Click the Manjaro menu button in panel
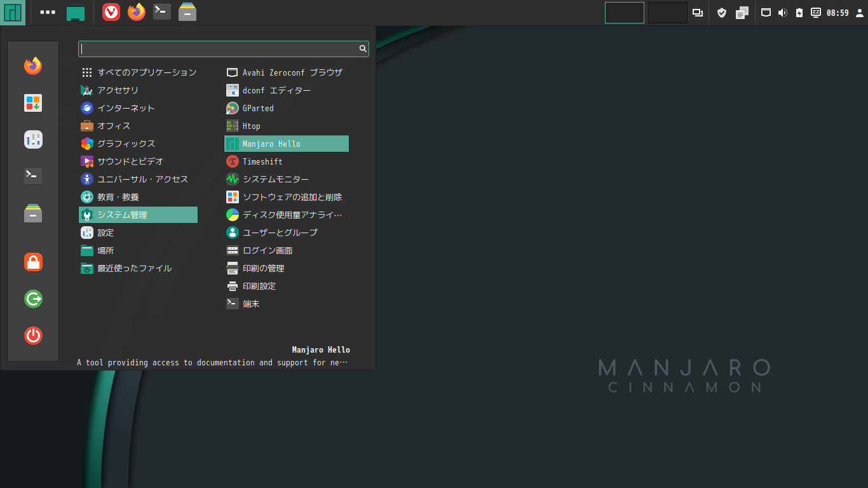868x488 pixels. click(x=13, y=13)
